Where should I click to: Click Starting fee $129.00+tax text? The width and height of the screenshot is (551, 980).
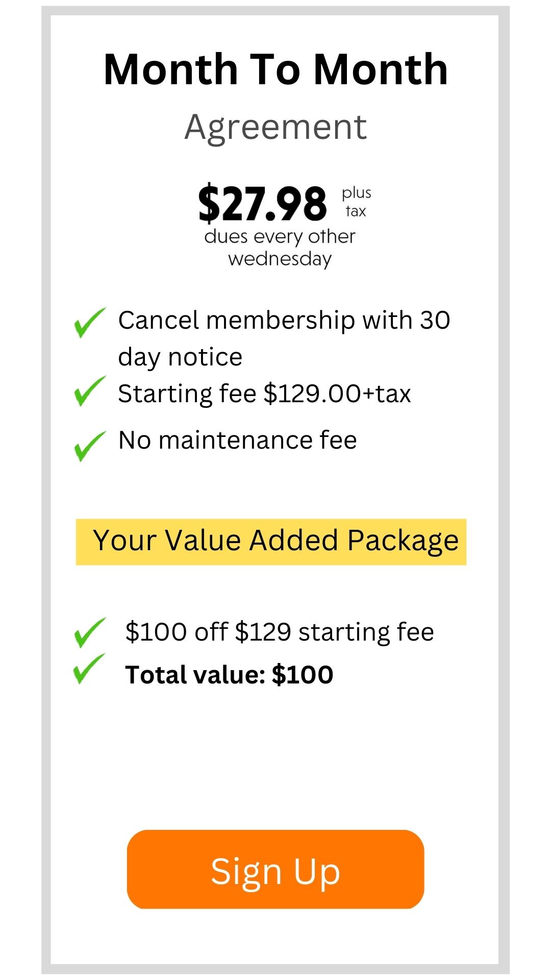pos(264,394)
